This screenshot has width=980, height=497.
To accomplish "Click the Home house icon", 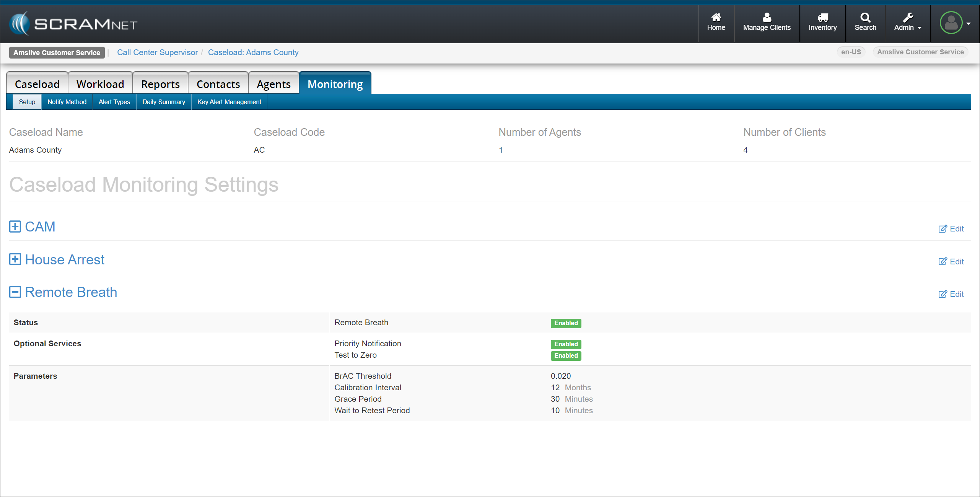I will pos(716,17).
